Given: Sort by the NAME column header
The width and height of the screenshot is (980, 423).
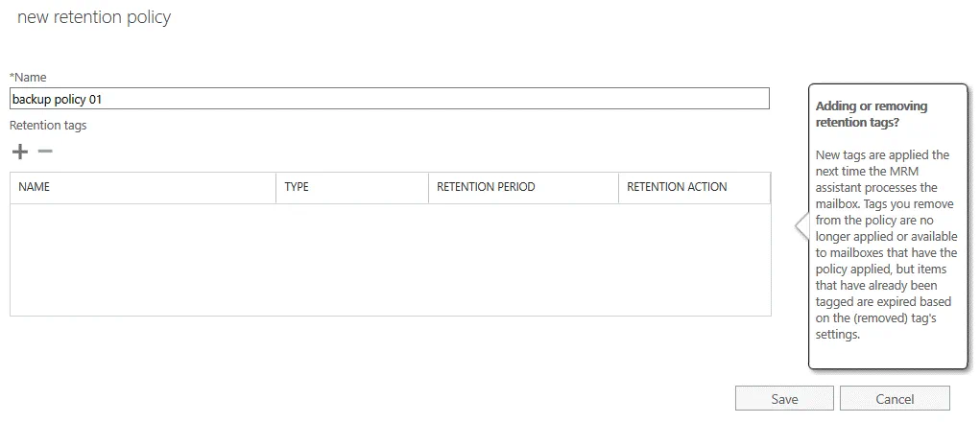Looking at the screenshot, I should [x=35, y=187].
